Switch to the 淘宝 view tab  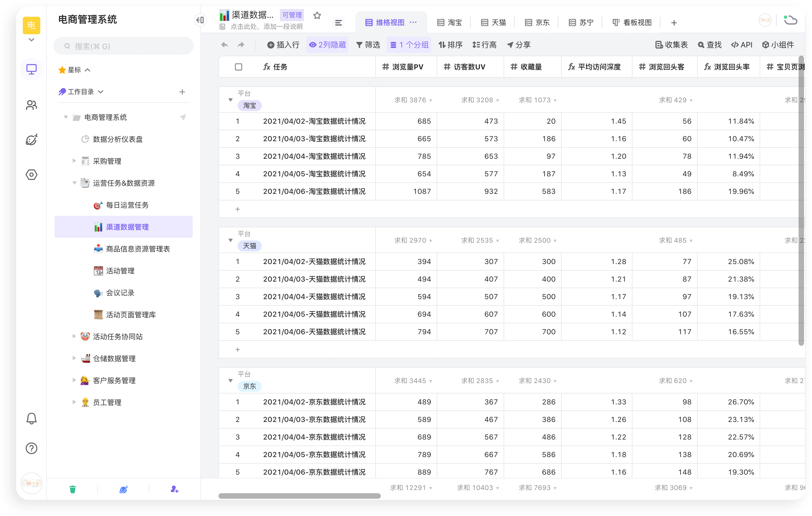pyautogui.click(x=450, y=22)
